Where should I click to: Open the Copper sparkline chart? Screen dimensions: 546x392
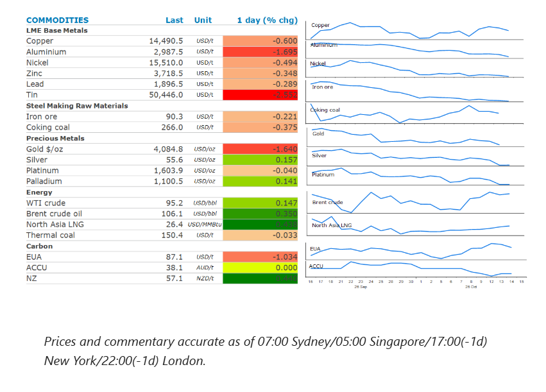tap(414, 31)
